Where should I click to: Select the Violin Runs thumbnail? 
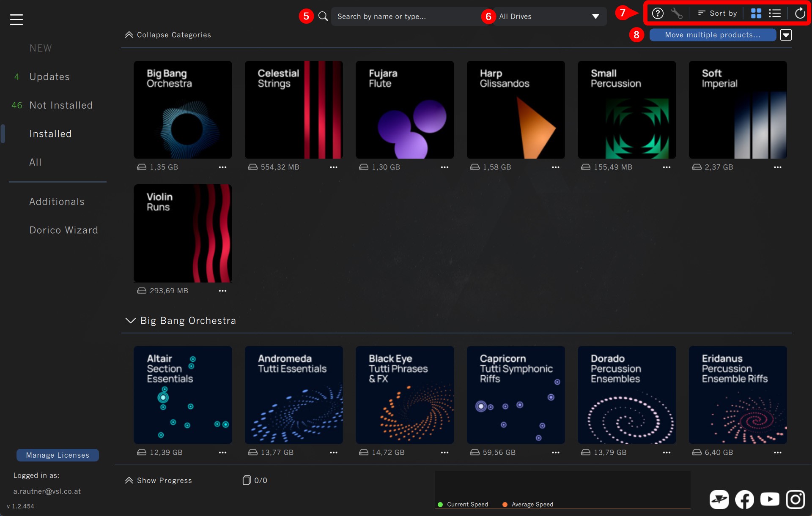pyautogui.click(x=183, y=233)
